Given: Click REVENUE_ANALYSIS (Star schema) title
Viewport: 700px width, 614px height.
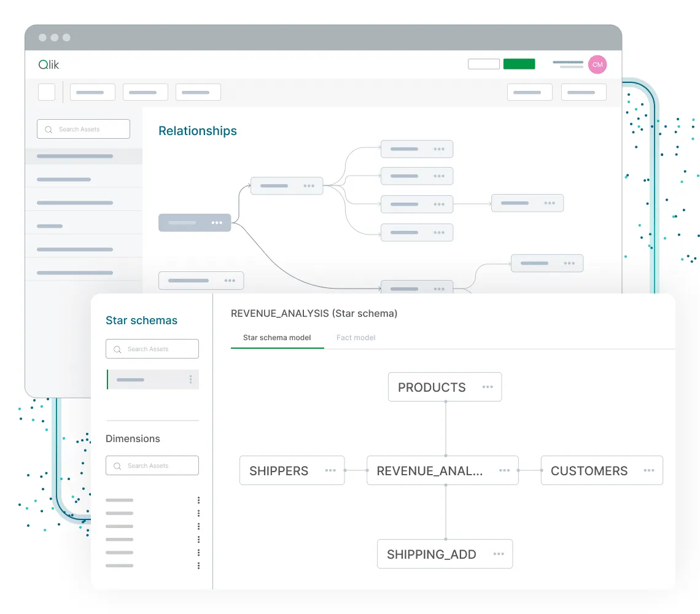Looking at the screenshot, I should pyautogui.click(x=314, y=314).
